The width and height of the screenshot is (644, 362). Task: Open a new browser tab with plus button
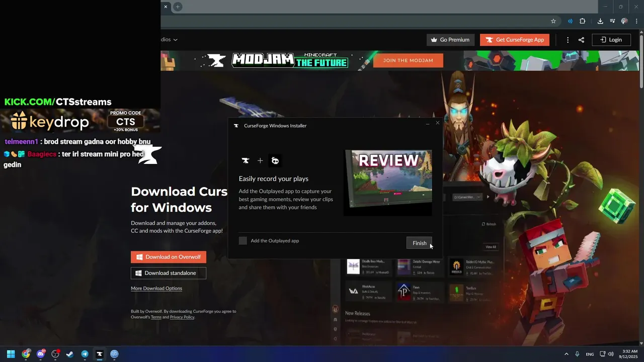coord(178,7)
